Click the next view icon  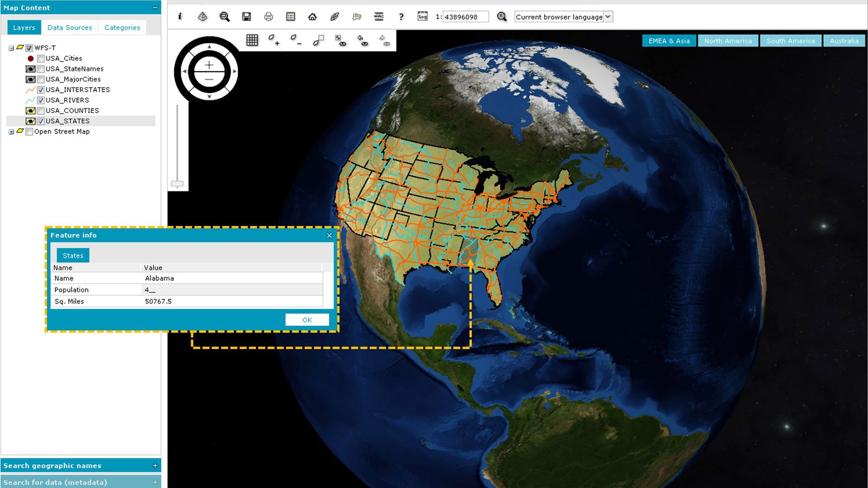pos(385,40)
